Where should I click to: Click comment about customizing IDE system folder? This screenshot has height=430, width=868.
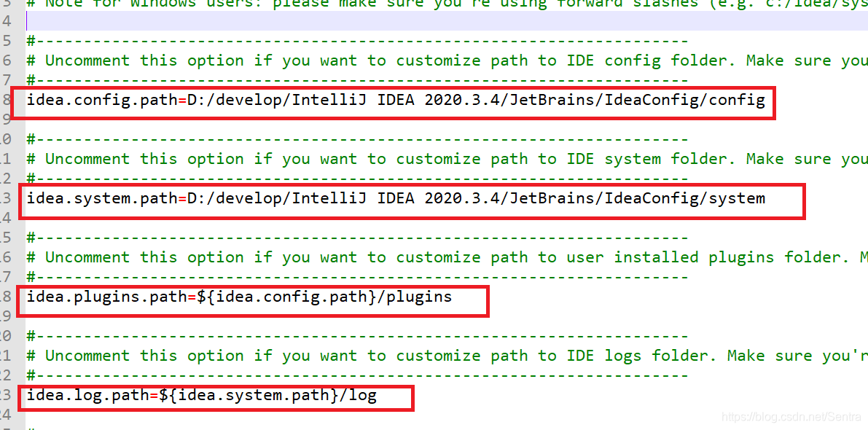447,159
